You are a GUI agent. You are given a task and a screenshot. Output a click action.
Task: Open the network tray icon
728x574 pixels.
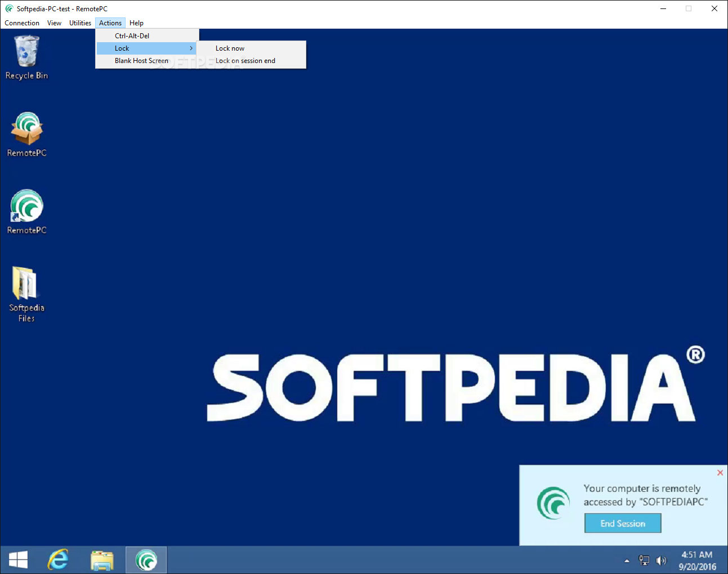pyautogui.click(x=644, y=560)
